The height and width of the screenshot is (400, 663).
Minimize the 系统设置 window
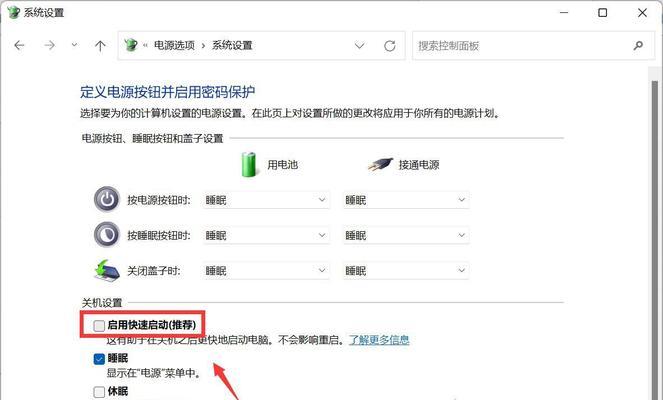tap(564, 13)
